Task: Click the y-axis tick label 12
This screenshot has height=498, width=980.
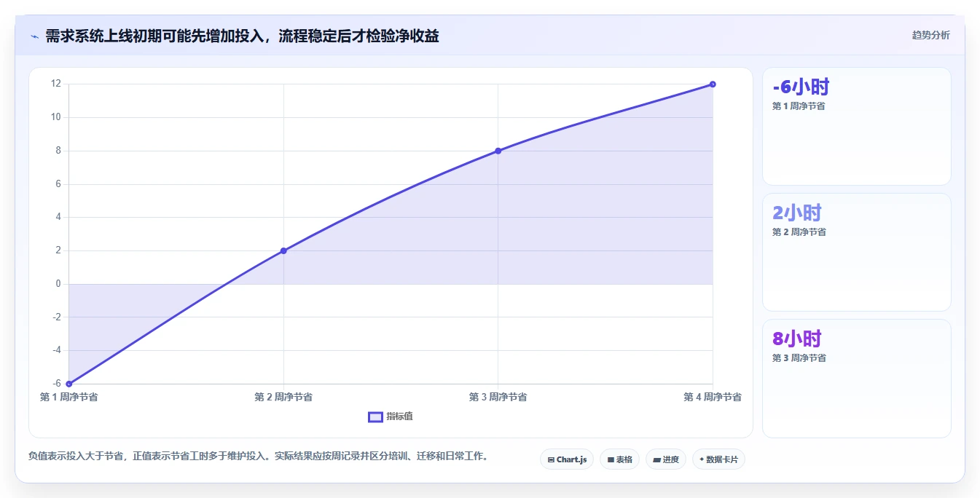Action: 56,84
